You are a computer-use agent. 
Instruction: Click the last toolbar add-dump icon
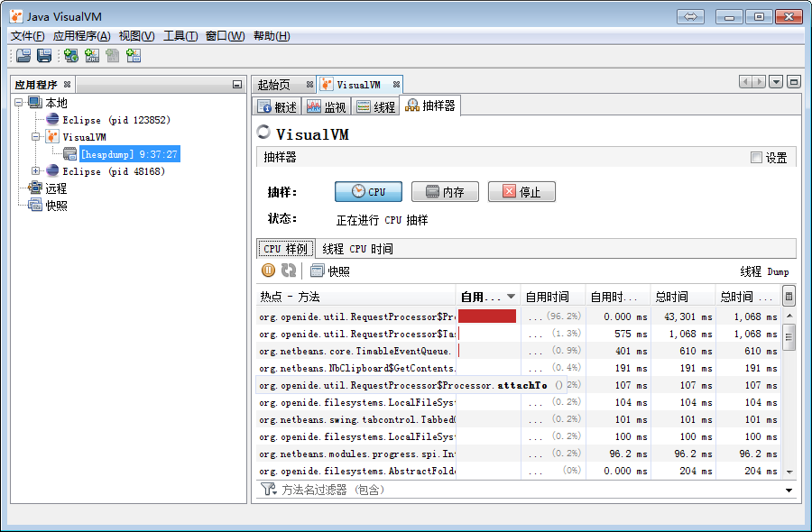pos(134,55)
